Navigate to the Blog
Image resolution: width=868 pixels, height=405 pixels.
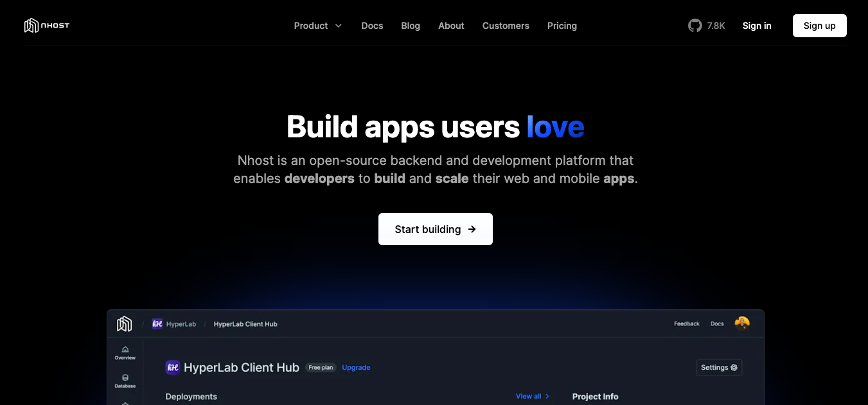[x=411, y=26]
